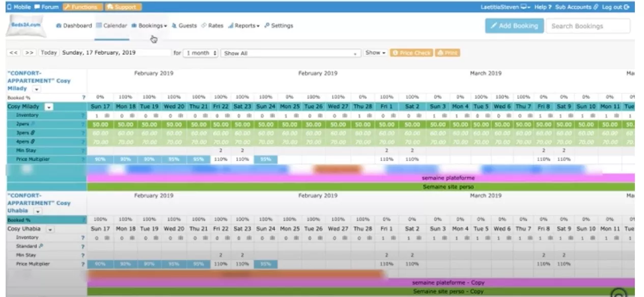The width and height of the screenshot is (644, 297).
Task: Click the Booked % help question mark
Action: point(83,97)
